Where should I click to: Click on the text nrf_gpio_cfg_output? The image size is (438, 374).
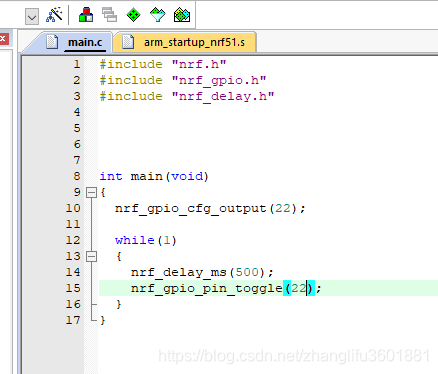[x=191, y=209]
